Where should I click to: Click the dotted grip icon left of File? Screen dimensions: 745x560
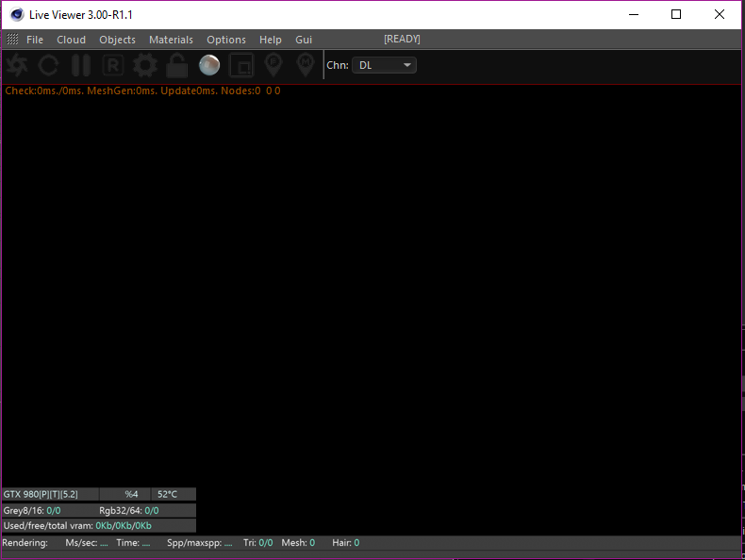point(12,40)
